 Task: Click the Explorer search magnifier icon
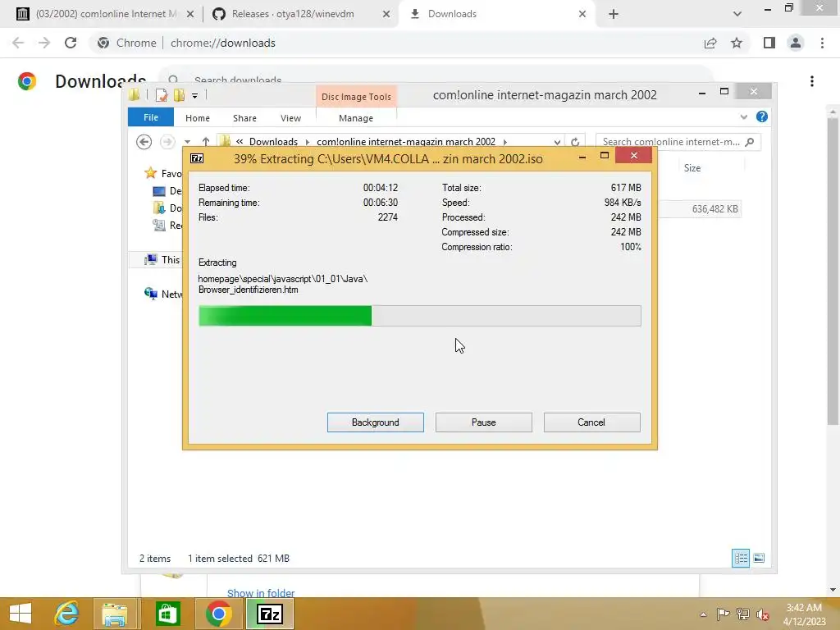tap(750, 141)
